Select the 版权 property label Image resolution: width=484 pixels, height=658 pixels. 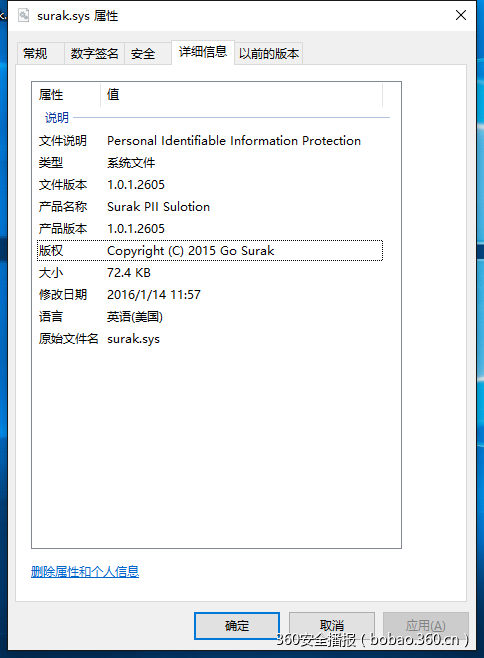(51, 251)
